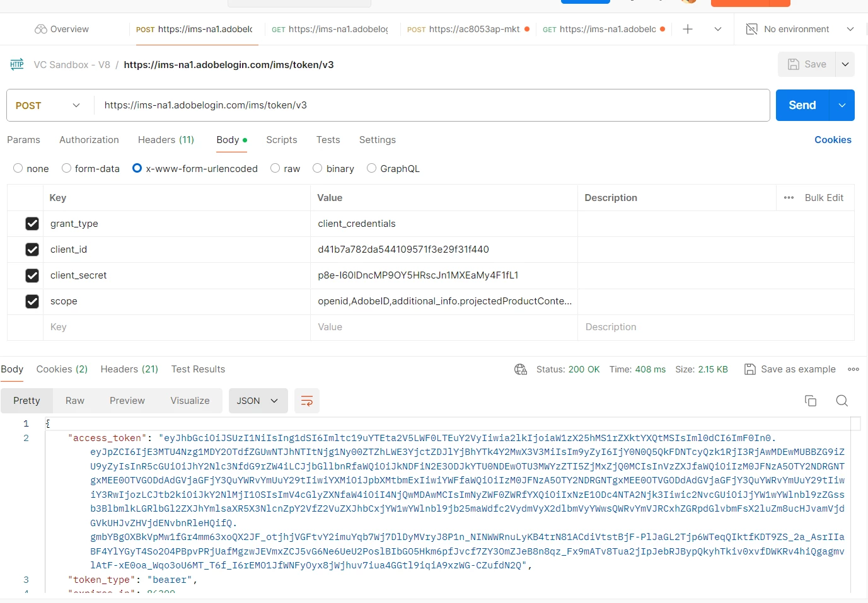Toggle response line wrap icon
Viewport: 868px width, 603px height.
[x=307, y=401]
